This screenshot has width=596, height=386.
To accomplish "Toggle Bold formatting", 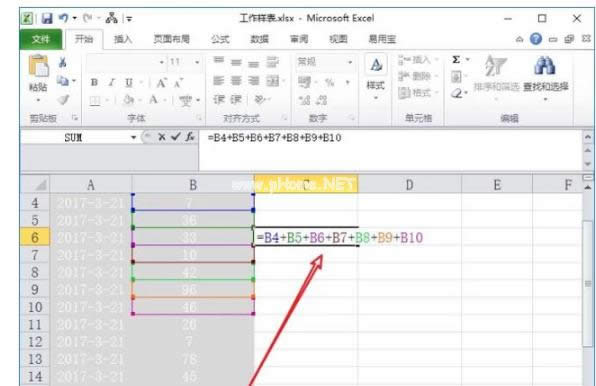I will pyautogui.click(x=94, y=82).
